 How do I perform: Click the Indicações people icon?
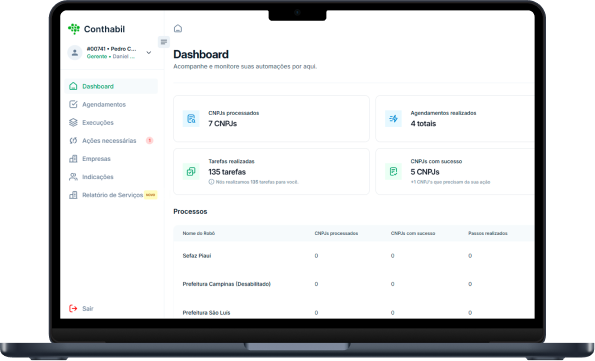click(73, 177)
